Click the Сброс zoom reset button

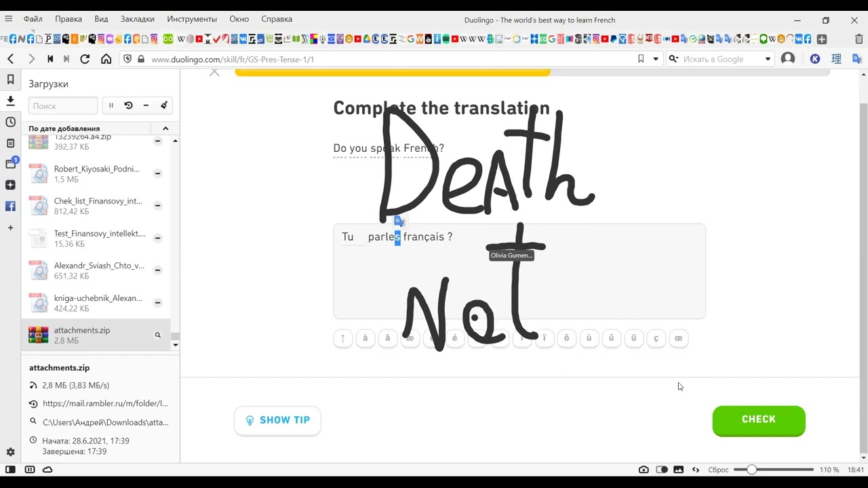(718, 470)
